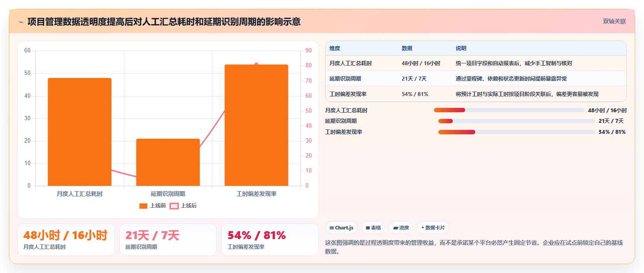Select the 表格 tag chip
This screenshot has height=273, width=644.
(373, 228)
